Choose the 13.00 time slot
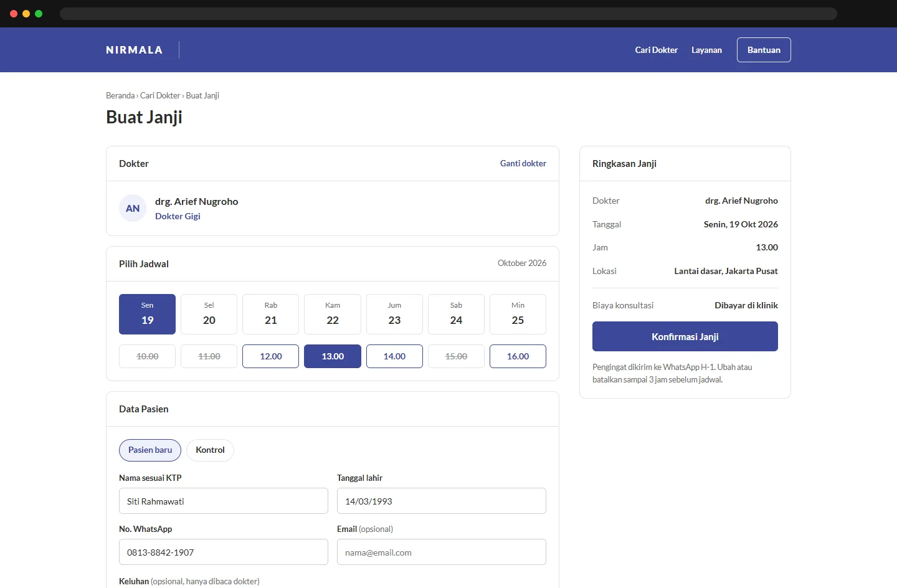 coord(333,356)
